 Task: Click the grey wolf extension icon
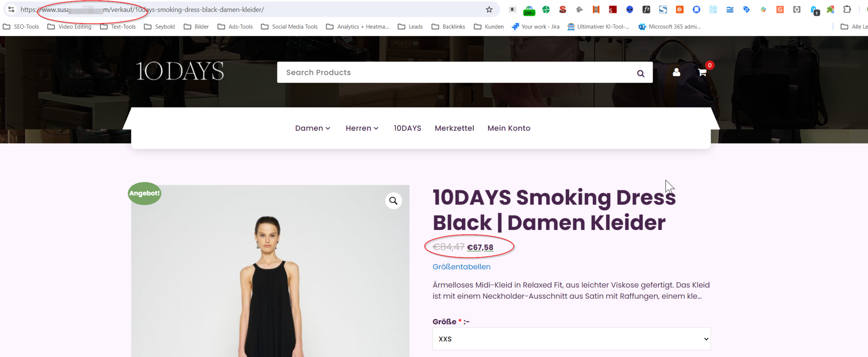tap(579, 10)
